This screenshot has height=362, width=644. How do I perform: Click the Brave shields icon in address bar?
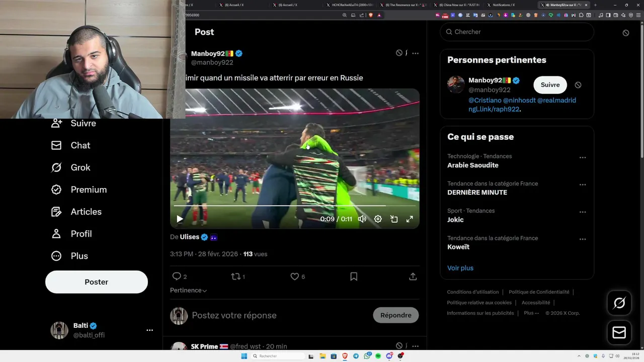pos(371,15)
